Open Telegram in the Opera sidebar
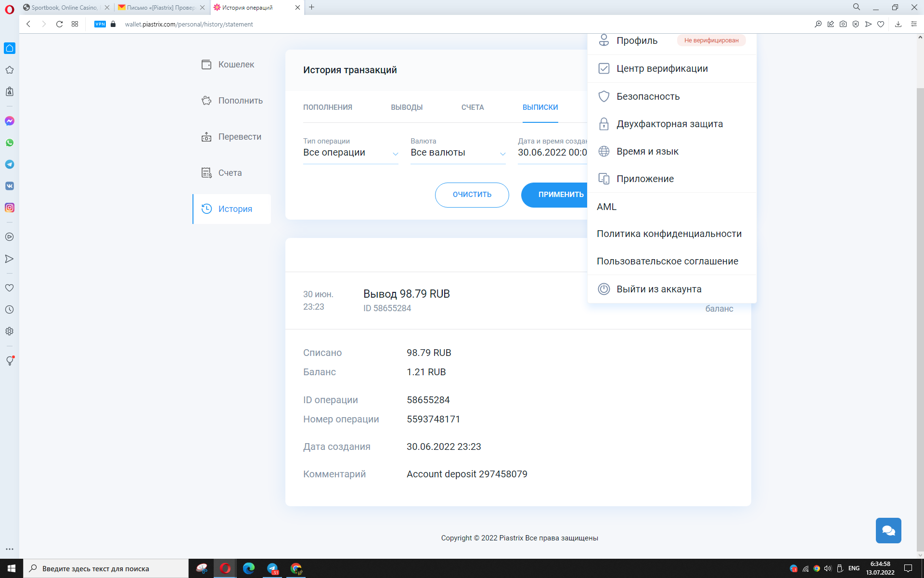The image size is (924, 578). [x=10, y=164]
